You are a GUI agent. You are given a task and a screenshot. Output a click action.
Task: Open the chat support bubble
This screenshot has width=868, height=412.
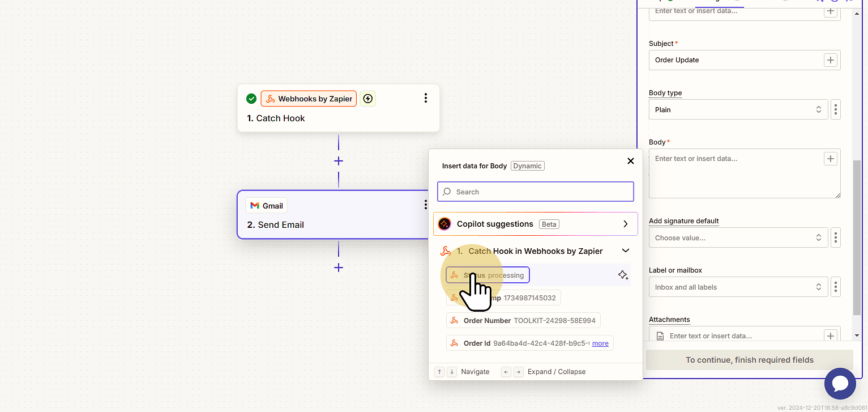pos(840,384)
